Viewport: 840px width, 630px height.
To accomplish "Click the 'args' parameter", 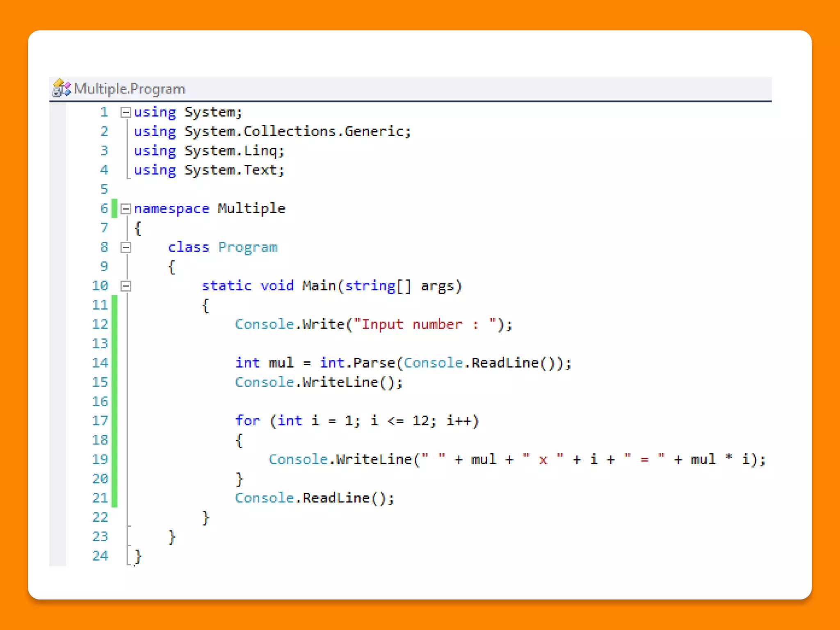I will pos(438,286).
